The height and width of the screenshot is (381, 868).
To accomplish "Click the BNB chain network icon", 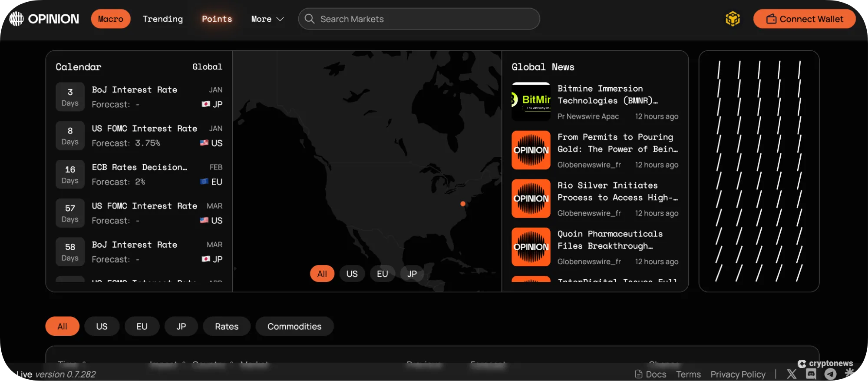I will point(733,19).
